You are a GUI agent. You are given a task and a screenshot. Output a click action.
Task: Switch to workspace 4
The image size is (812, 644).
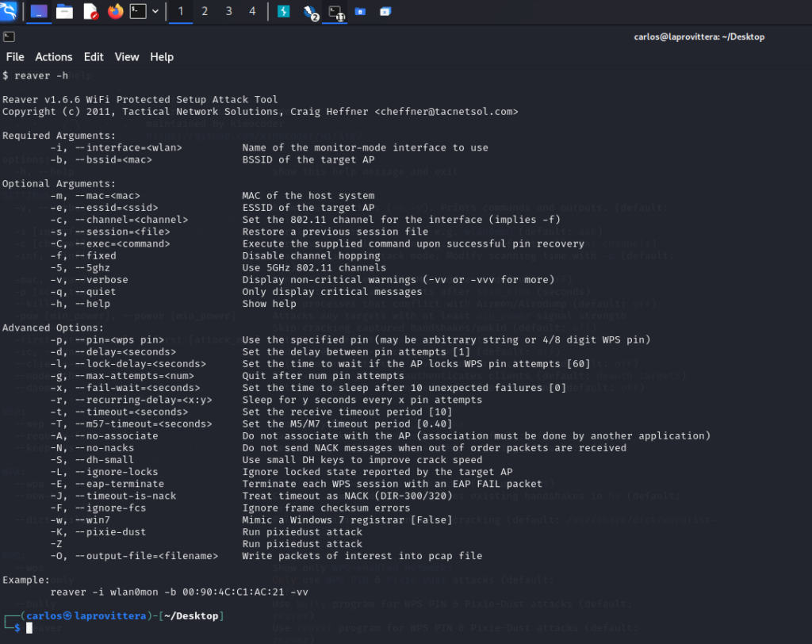(252, 11)
